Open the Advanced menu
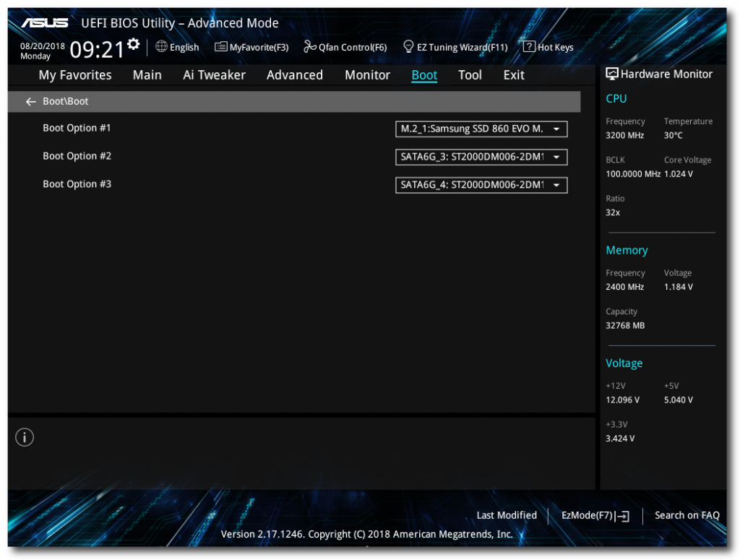The height and width of the screenshot is (560, 740). [294, 74]
